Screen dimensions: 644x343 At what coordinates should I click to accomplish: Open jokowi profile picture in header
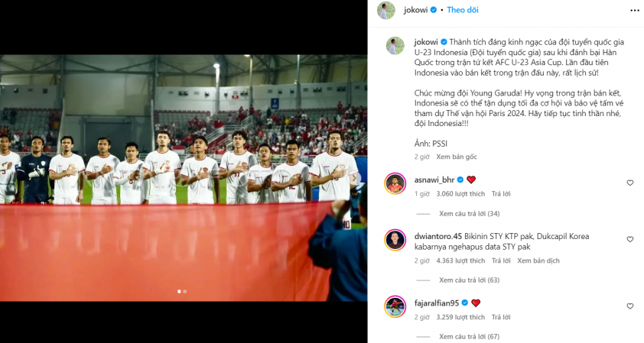(x=386, y=10)
